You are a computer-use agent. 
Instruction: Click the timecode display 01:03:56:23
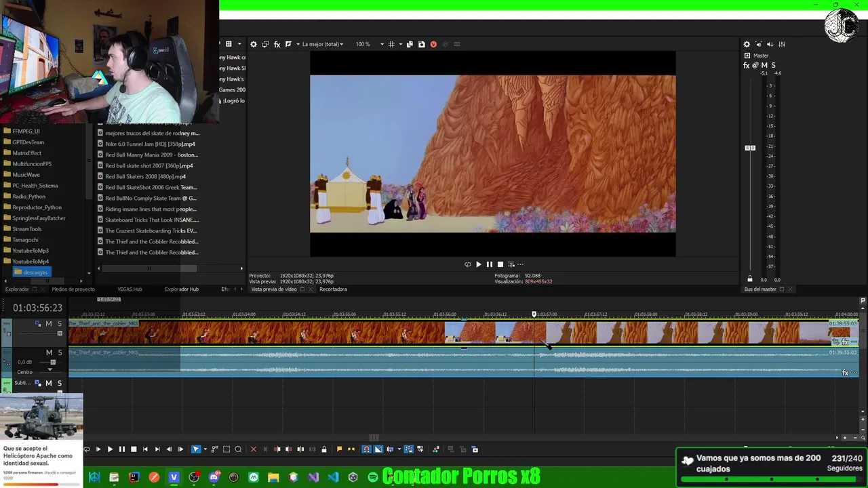[x=37, y=308]
